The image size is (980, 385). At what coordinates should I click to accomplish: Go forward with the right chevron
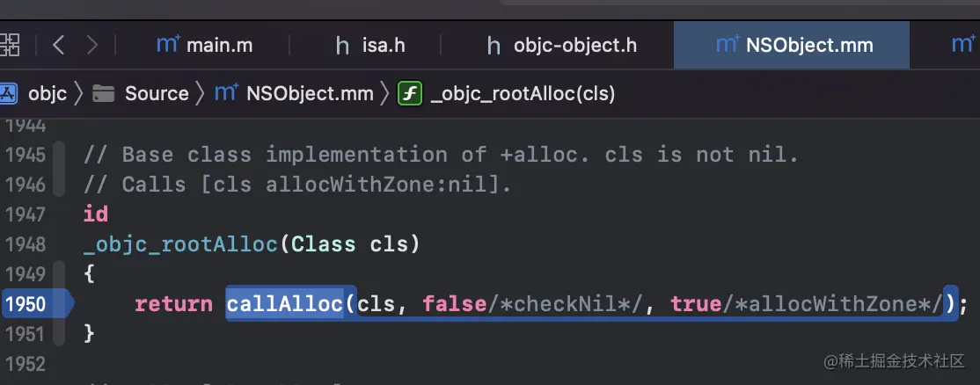tap(92, 45)
